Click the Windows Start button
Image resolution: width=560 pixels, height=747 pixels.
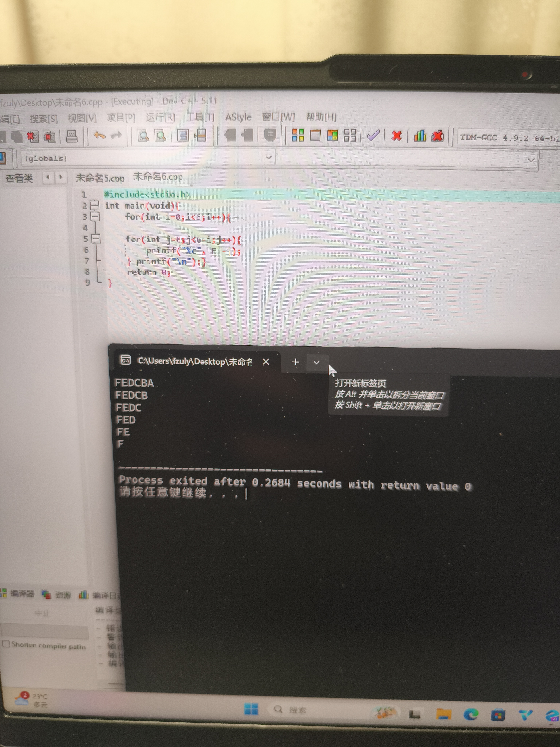point(251,709)
